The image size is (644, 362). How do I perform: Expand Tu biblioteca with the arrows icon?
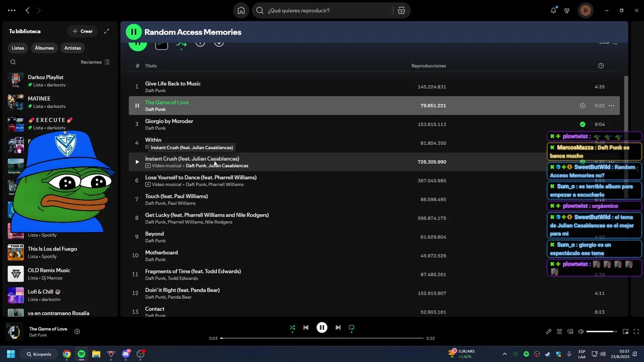pyautogui.click(x=107, y=31)
